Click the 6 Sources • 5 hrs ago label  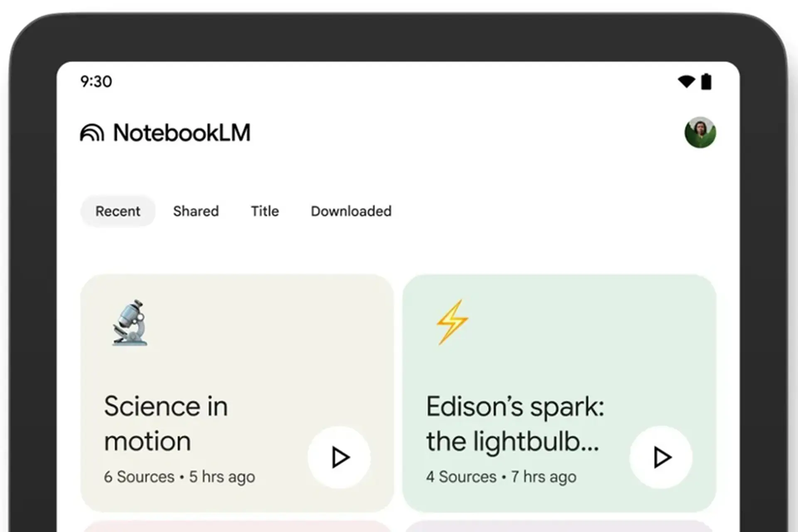click(180, 477)
